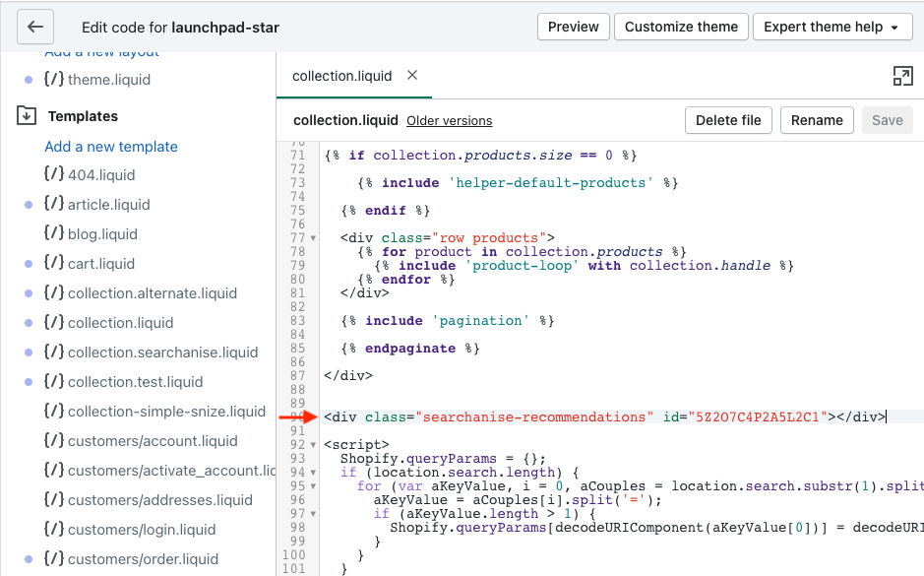Open theme.liquid in the file list
Screen dimensions: 924x576
109,79
